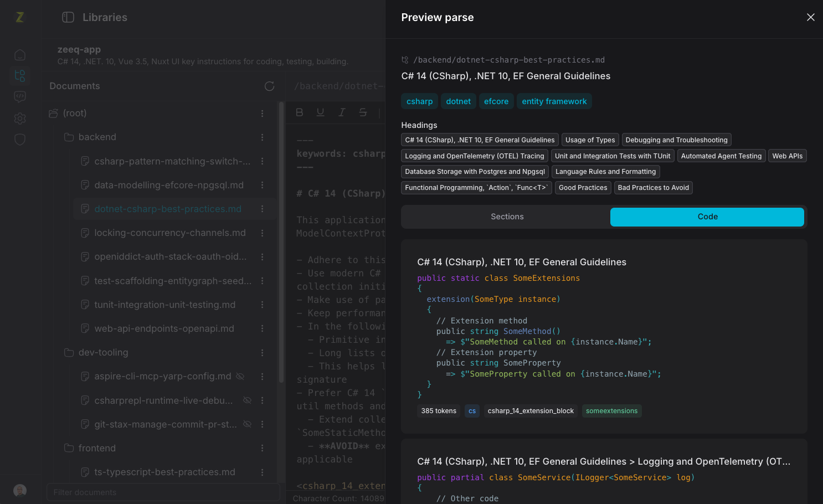Open ts-typescript-best-practices.md

coord(164,472)
